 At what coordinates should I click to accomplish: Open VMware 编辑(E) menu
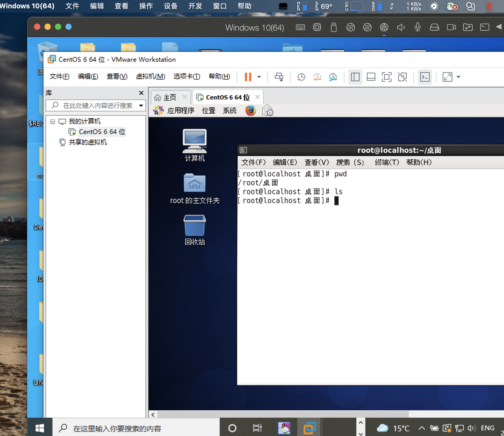88,76
